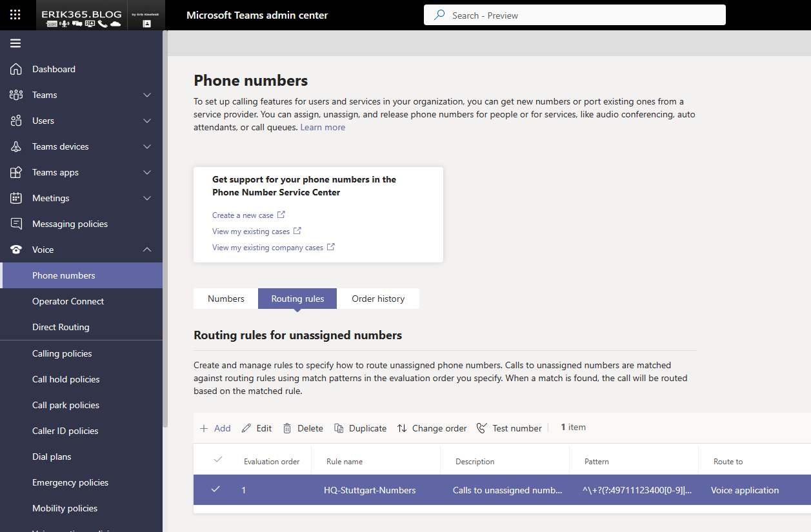Click the Change order arrows icon
The width and height of the screenshot is (811, 532).
pyautogui.click(x=402, y=428)
